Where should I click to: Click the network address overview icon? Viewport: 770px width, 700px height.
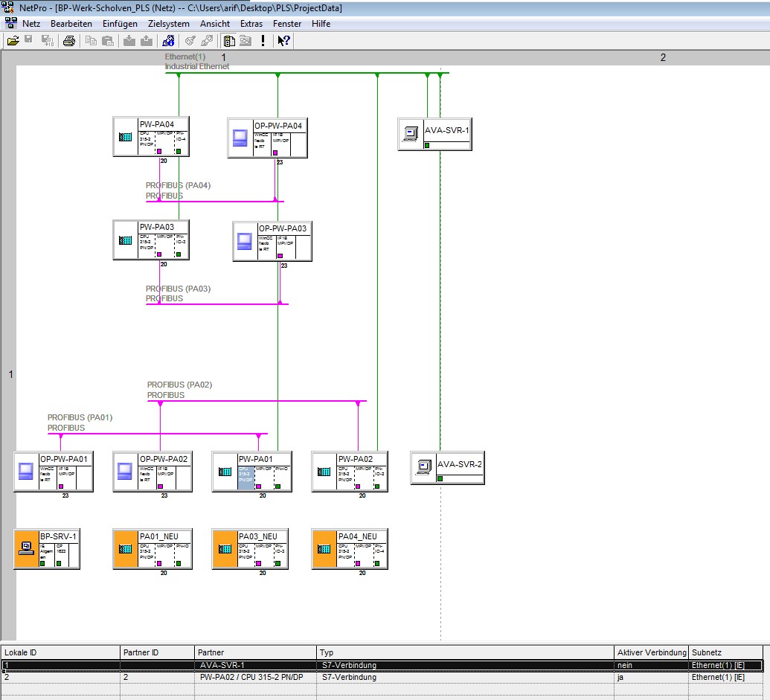coord(168,41)
